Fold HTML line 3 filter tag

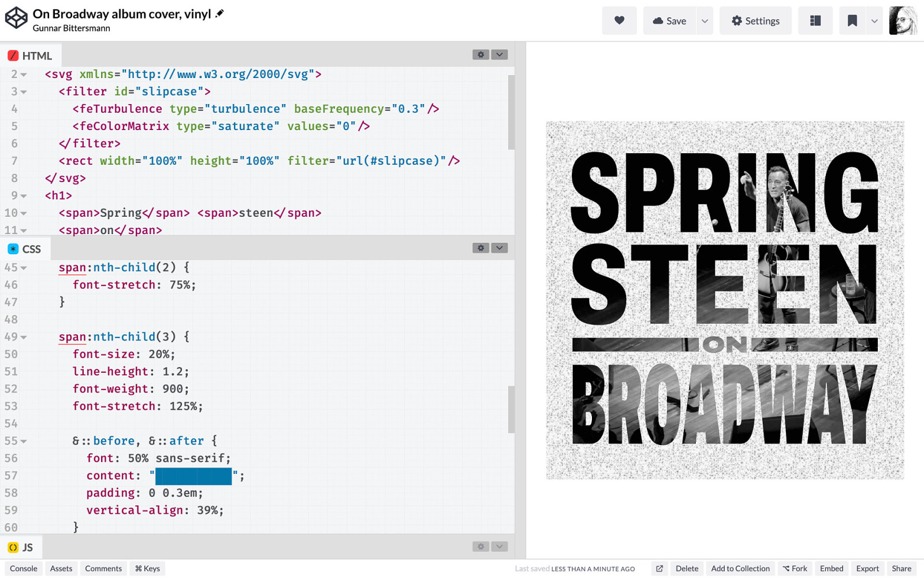(x=24, y=92)
